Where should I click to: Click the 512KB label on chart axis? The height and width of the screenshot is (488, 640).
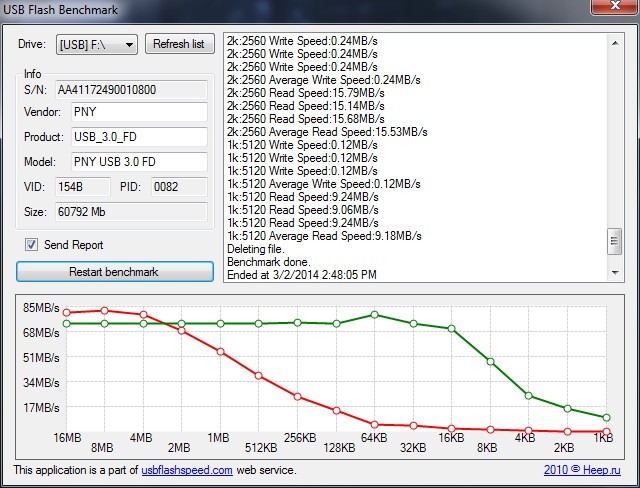pyautogui.click(x=261, y=448)
